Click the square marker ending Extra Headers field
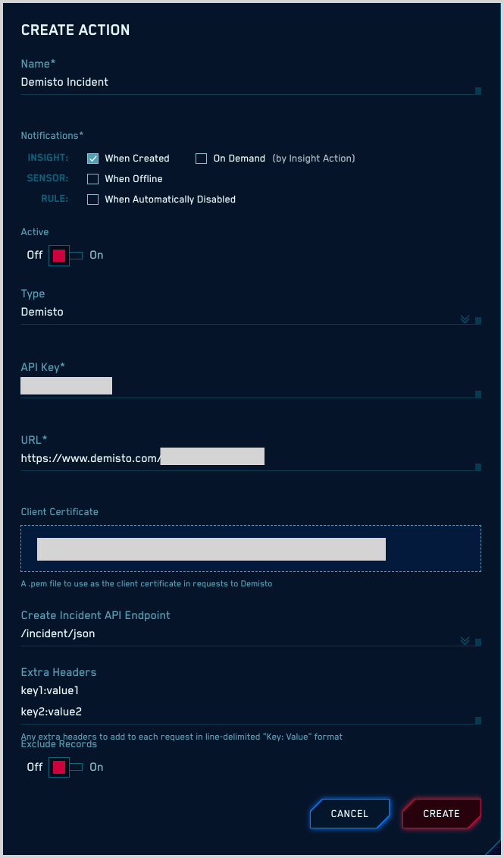This screenshot has height=858, width=504. tap(478, 721)
